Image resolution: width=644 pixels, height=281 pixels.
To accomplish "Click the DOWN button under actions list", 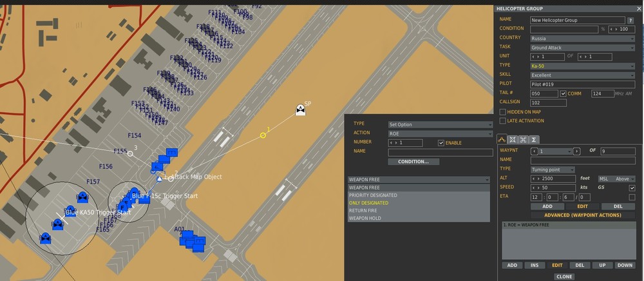I will 625,266.
